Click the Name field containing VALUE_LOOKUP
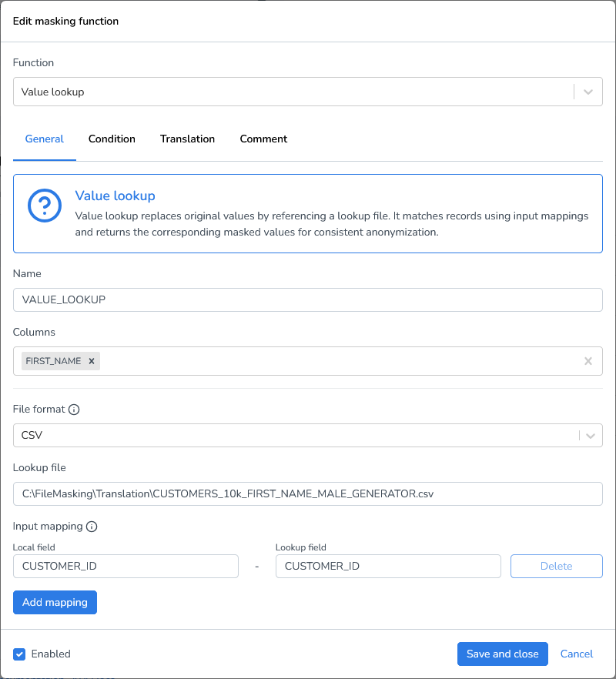Viewport: 616px width, 679px height. click(x=307, y=299)
